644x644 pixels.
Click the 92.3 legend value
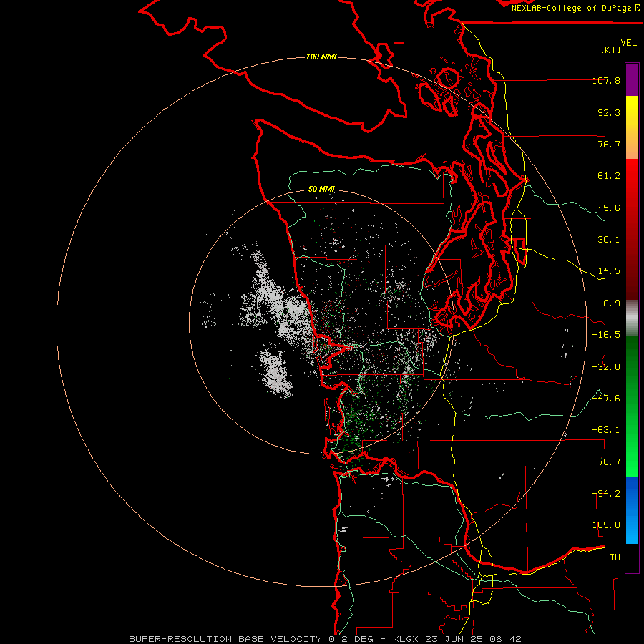(x=609, y=112)
